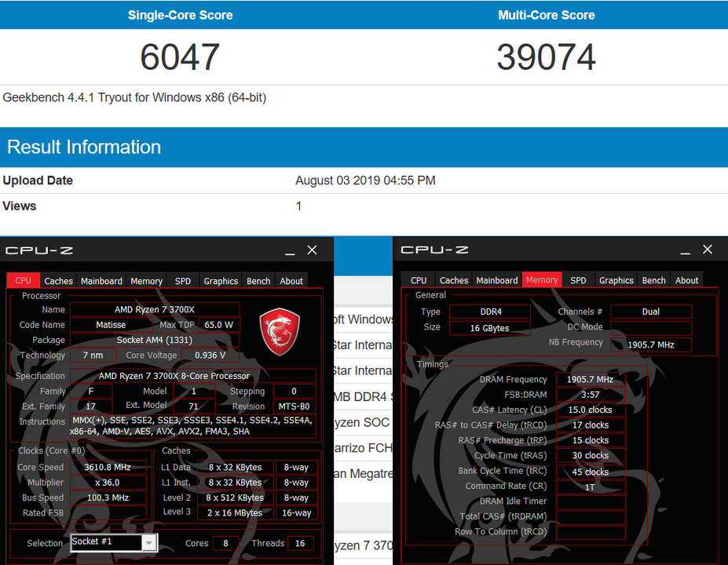Select the x 36.0 multiplier value
The image size is (728, 565).
[x=108, y=483]
